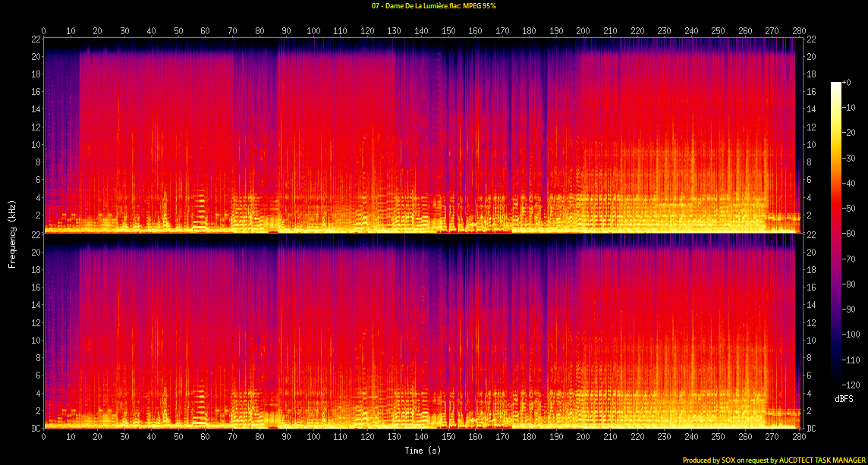Click the 70 tick on bottom time axis
Image resolution: width=868 pixels, height=465 pixels.
point(232,438)
